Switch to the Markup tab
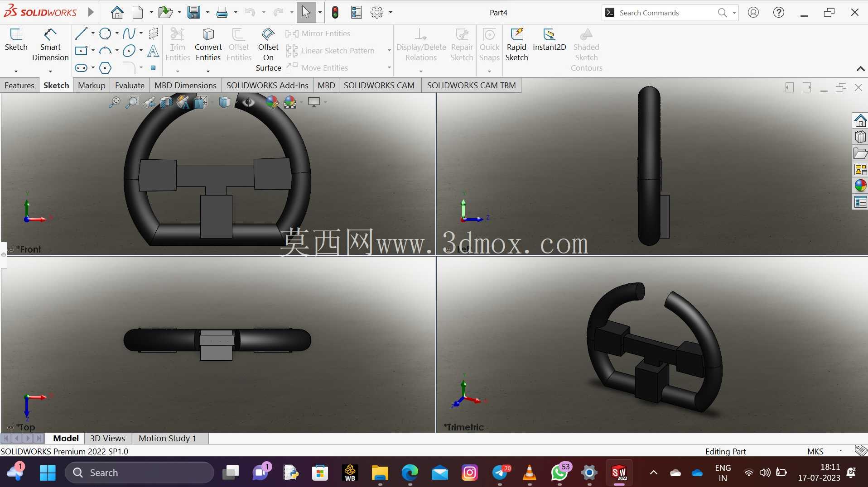This screenshot has width=868, height=487. (92, 85)
